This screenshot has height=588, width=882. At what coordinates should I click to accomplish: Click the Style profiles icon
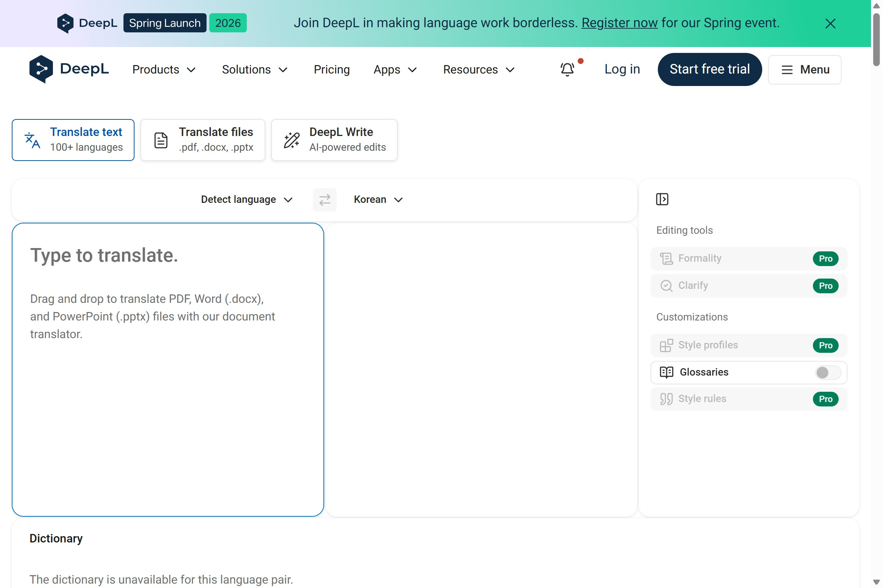pos(666,345)
